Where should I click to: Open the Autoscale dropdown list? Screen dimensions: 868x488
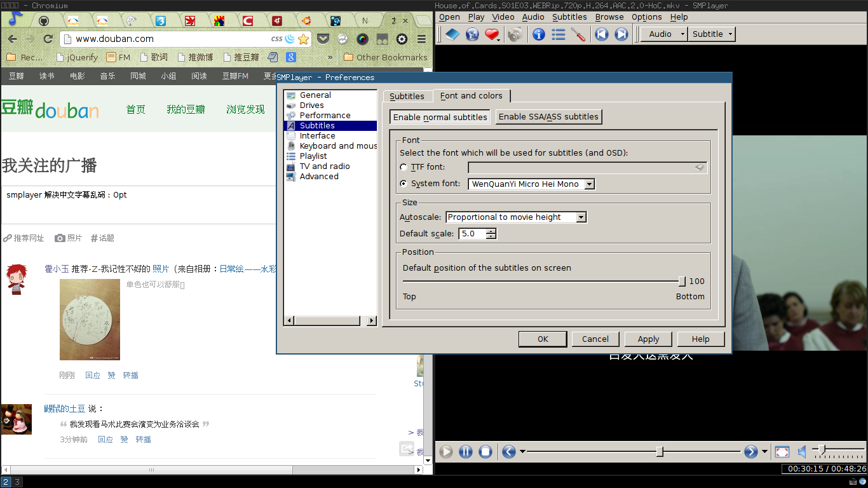581,217
